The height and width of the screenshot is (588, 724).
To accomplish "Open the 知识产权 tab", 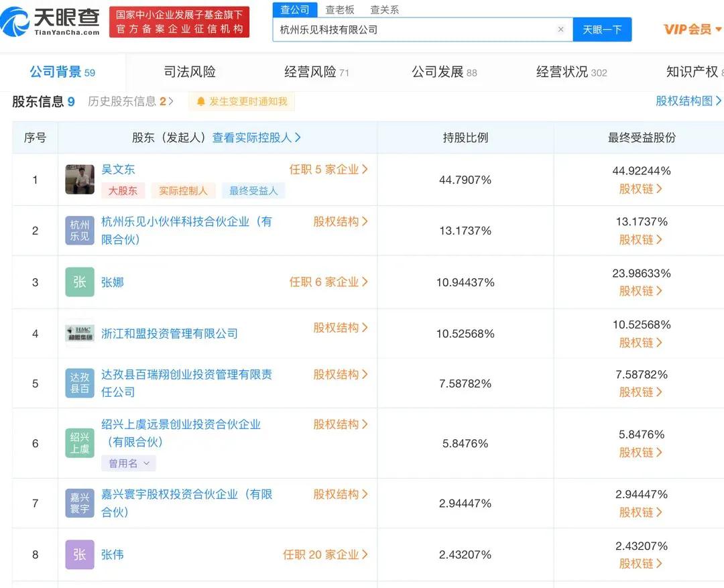I will pyautogui.click(x=694, y=72).
